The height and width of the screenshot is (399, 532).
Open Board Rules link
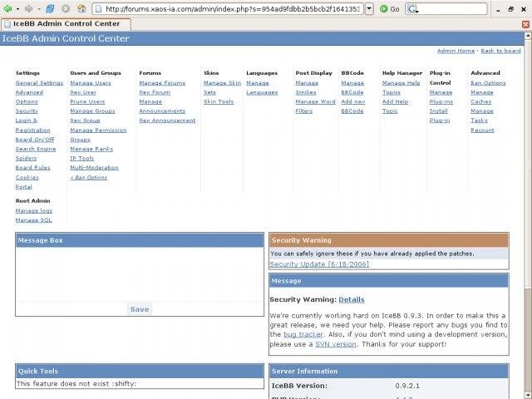point(32,168)
